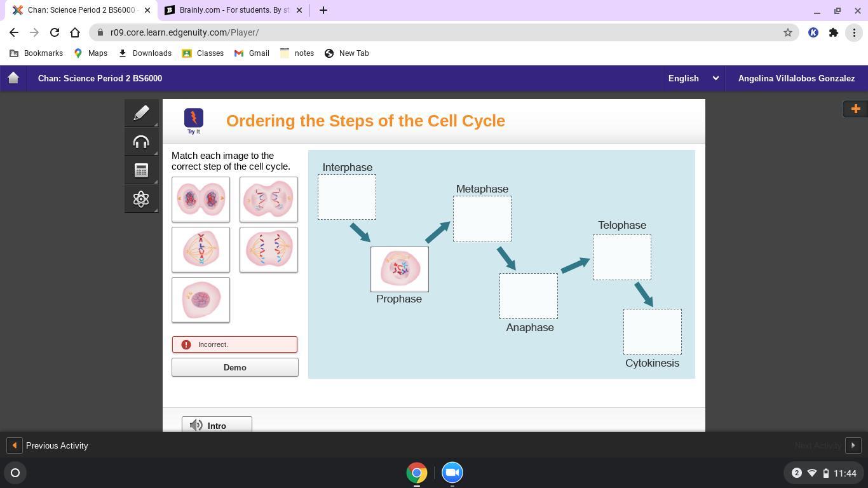Click the empty Metaphase drop box
The width and height of the screenshot is (868, 488).
tap(482, 219)
